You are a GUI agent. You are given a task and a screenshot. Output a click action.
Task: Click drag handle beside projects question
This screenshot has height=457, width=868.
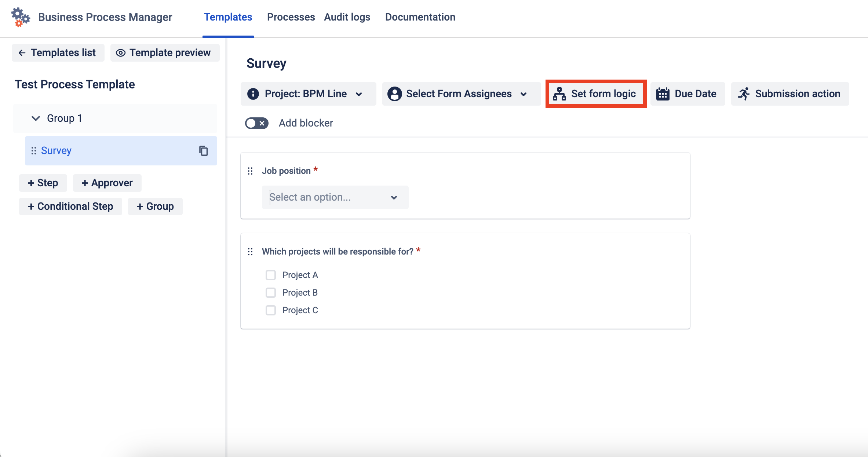tap(250, 252)
